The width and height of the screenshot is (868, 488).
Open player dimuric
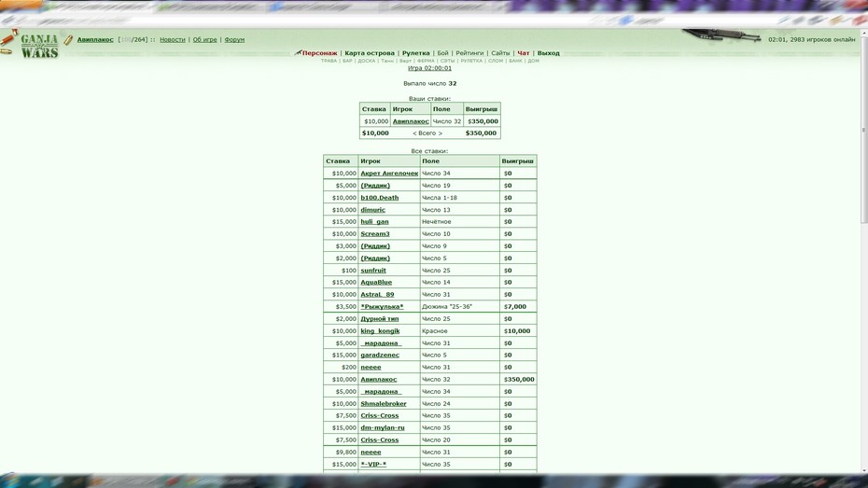tap(373, 210)
